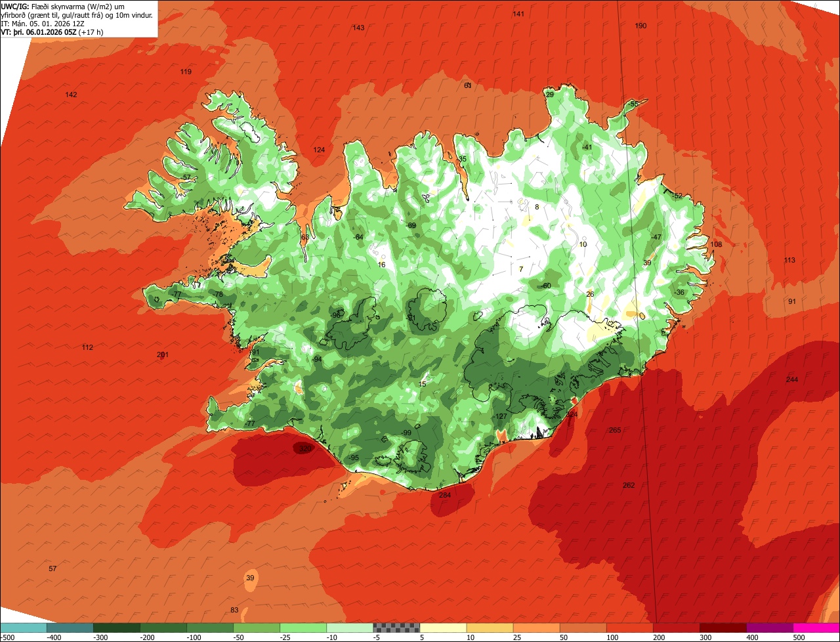
Task: Click the magenta legend swatch after 500
Action: tap(816, 628)
